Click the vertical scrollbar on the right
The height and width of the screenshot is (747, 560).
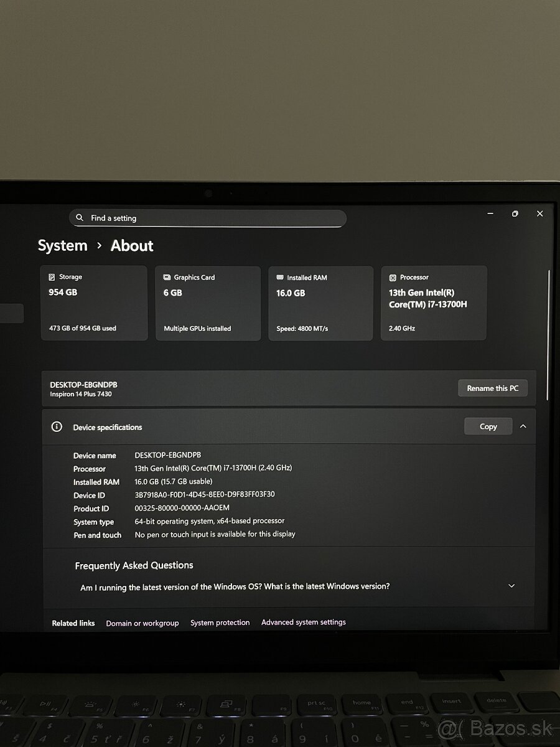pyautogui.click(x=548, y=335)
